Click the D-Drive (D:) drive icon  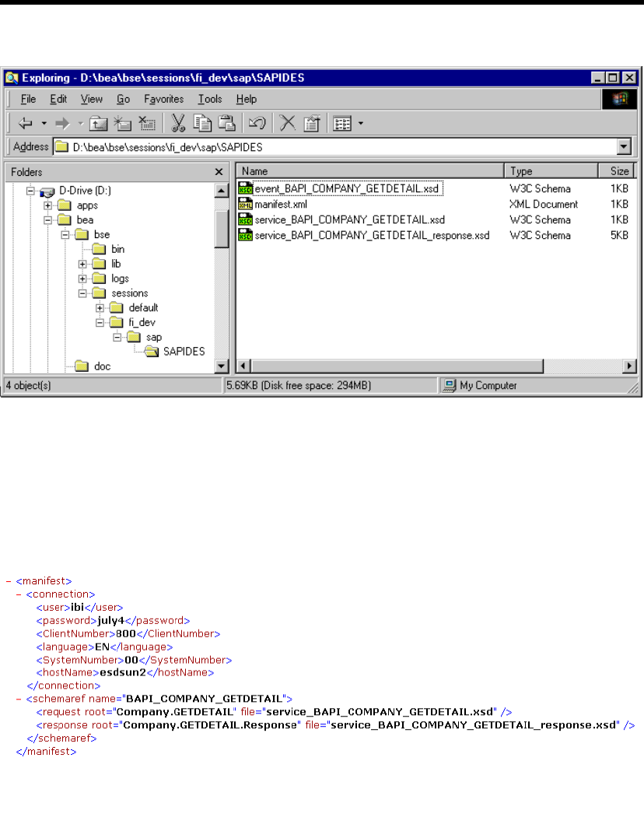[x=47, y=191]
